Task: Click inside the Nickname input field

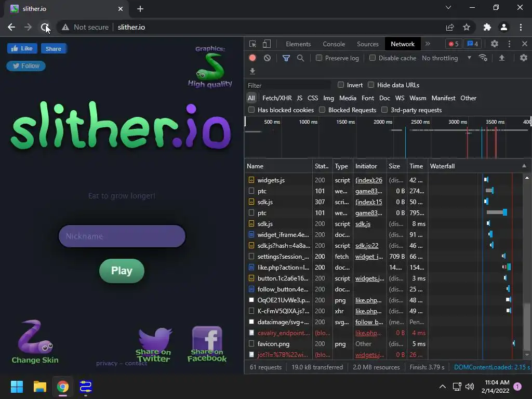Action: [122, 236]
